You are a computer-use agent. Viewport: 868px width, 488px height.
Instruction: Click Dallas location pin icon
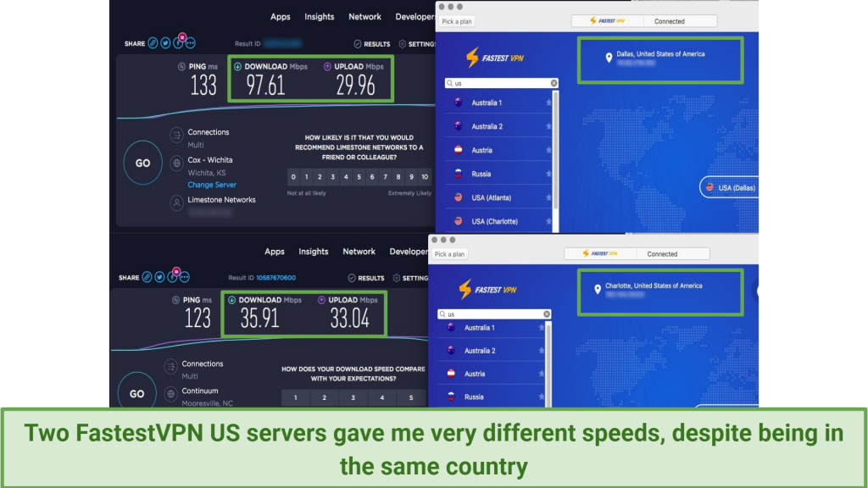[x=609, y=58]
